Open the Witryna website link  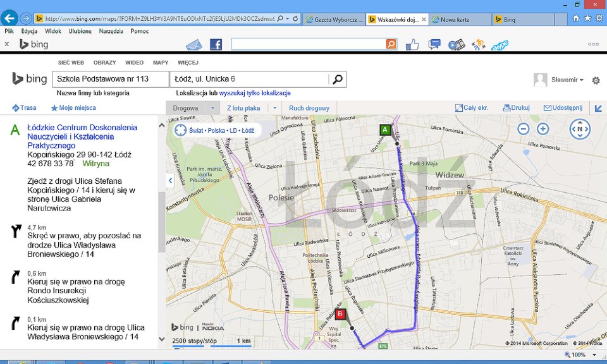95,164
